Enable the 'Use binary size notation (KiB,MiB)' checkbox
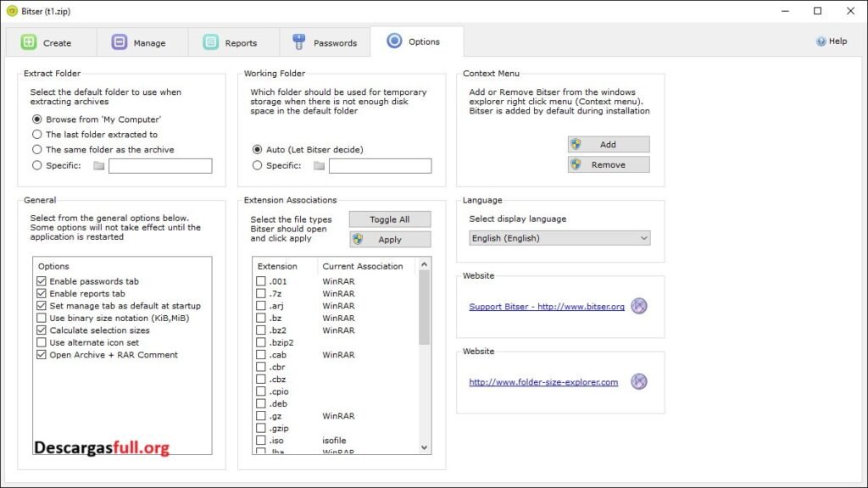 (42, 318)
